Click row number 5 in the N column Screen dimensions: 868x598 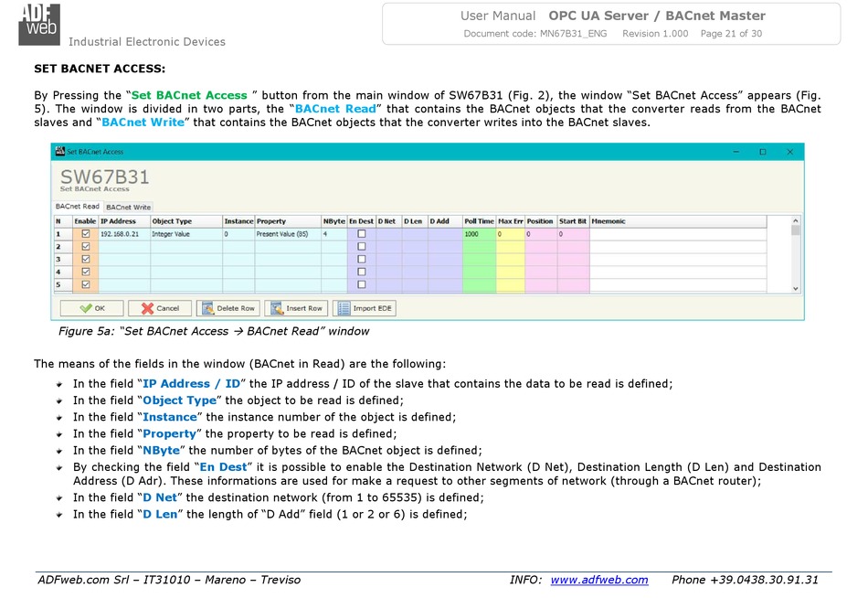(63, 284)
